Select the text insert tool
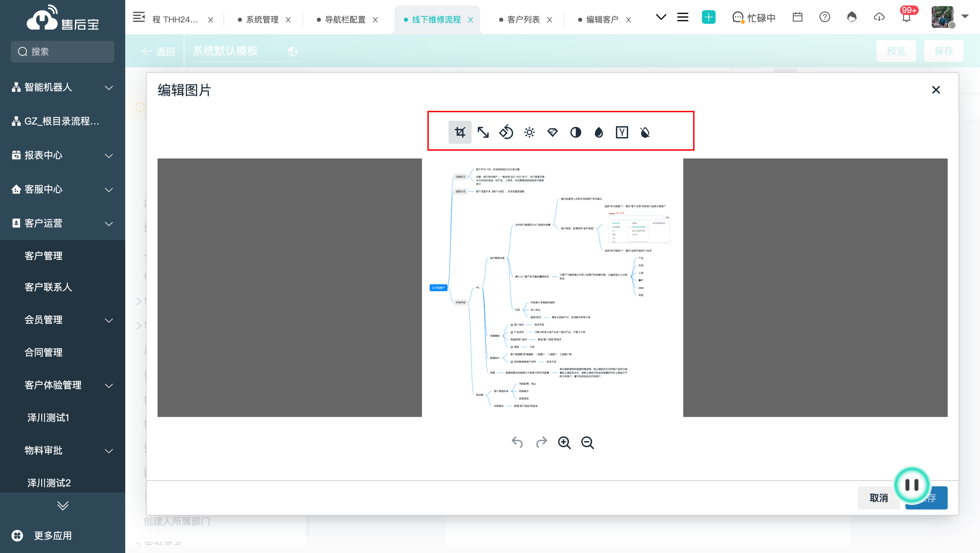 pos(622,132)
